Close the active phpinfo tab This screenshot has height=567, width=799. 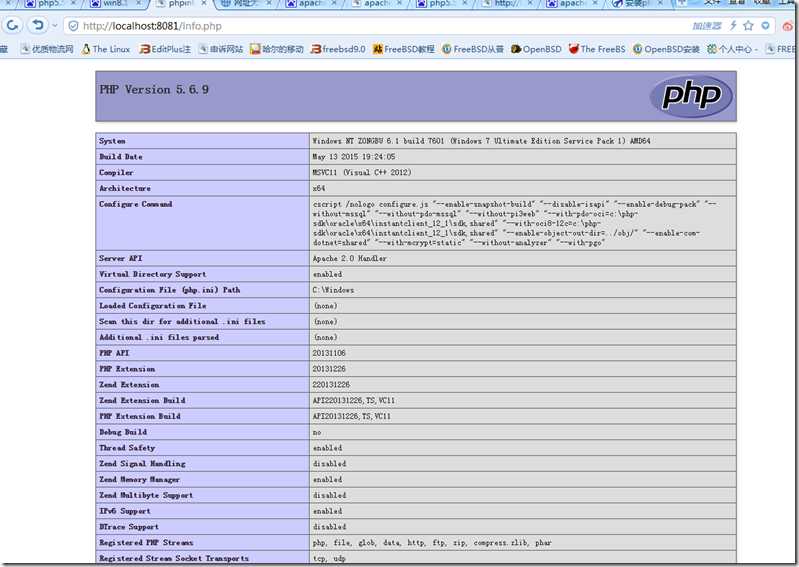point(204,4)
